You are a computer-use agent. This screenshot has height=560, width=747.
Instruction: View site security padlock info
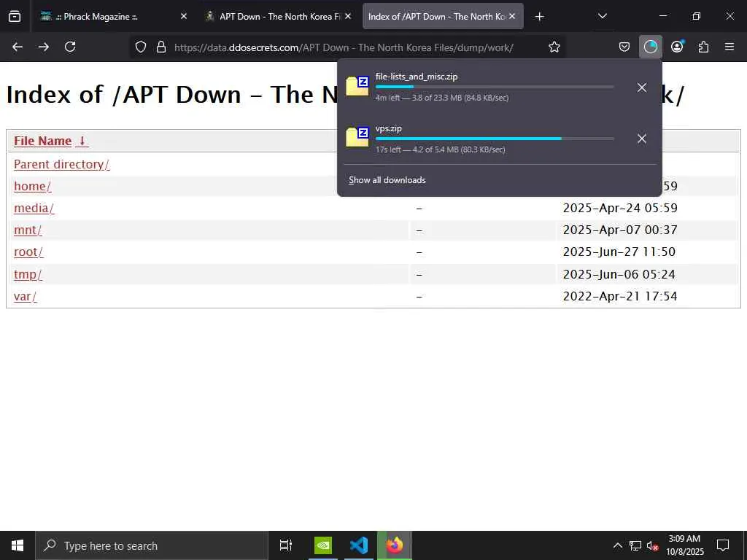click(161, 47)
